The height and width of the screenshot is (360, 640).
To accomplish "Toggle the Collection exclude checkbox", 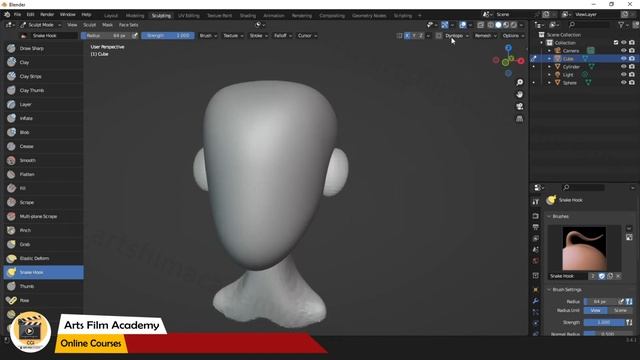I will point(616,42).
